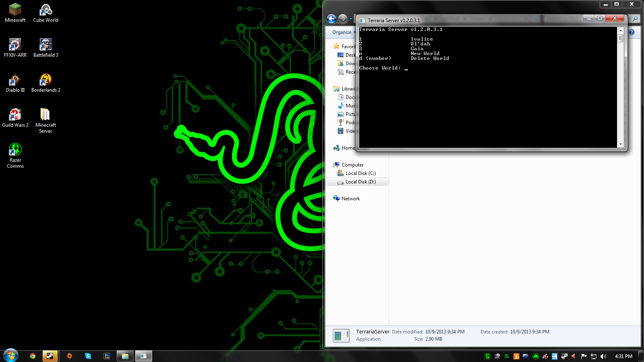Select Local Disk (D:) in navigation pane
The width and height of the screenshot is (644, 362).
click(357, 182)
